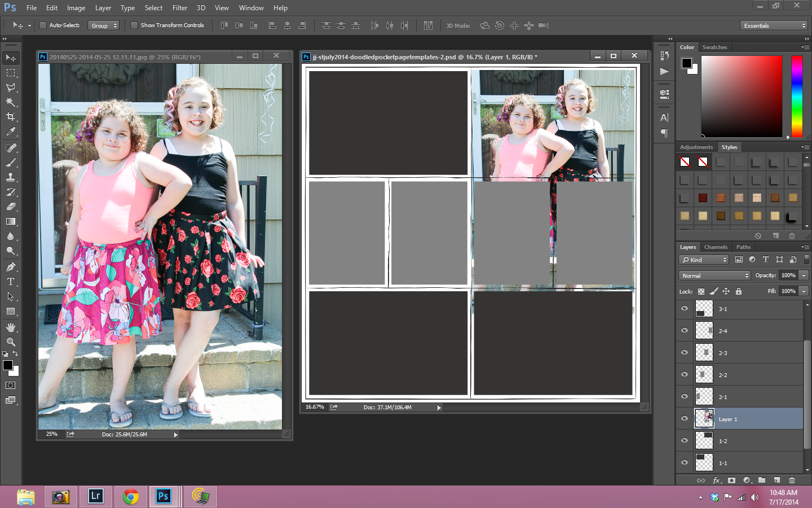812x508 pixels.
Task: Open the Normal blend mode dropdown
Action: [x=714, y=275]
